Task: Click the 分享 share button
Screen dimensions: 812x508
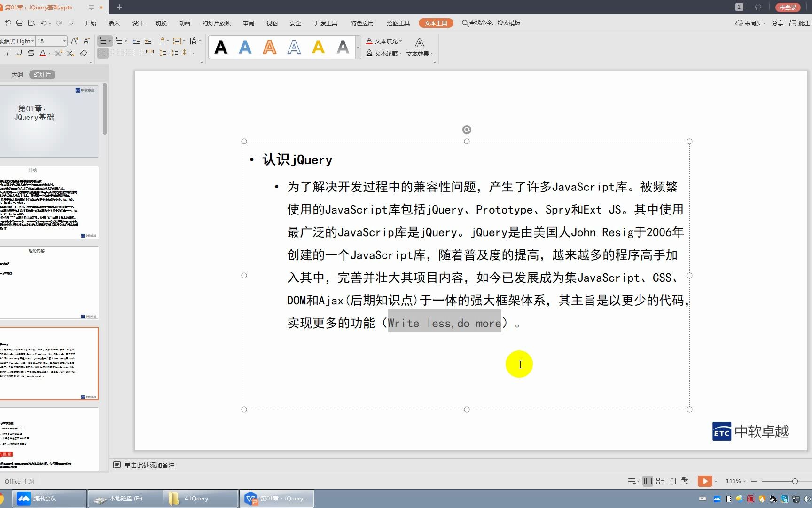Action: click(777, 23)
